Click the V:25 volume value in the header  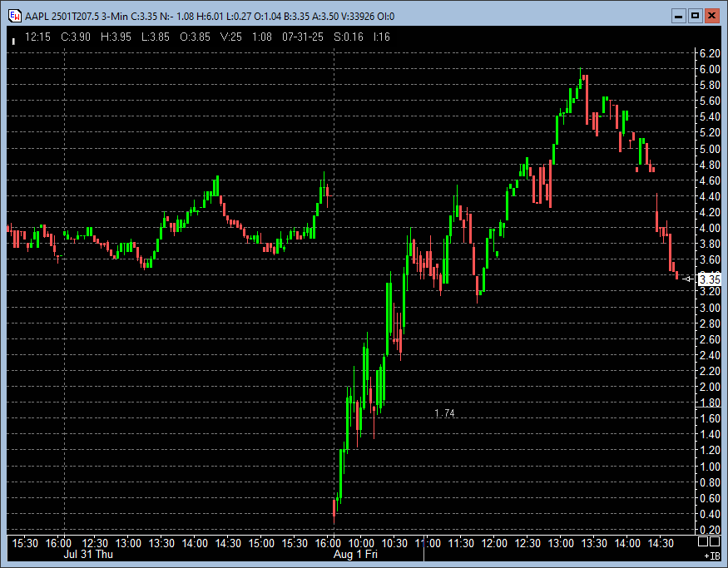point(231,37)
